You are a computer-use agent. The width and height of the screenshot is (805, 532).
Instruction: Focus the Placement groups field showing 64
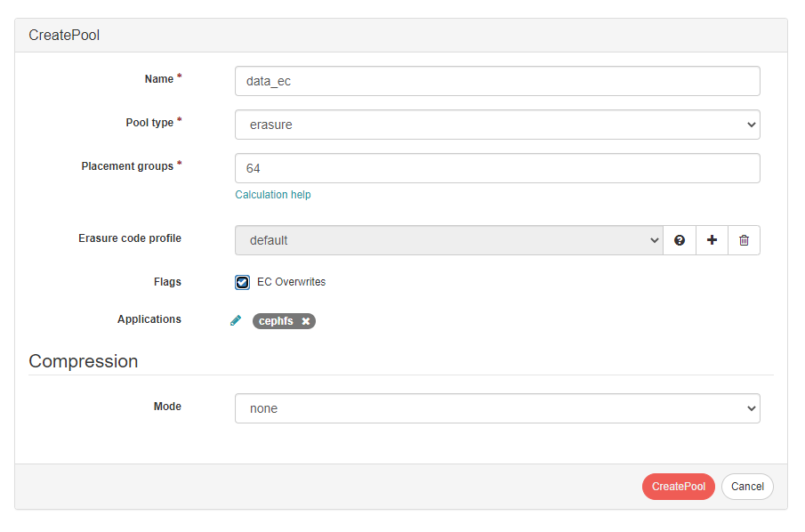pos(497,168)
